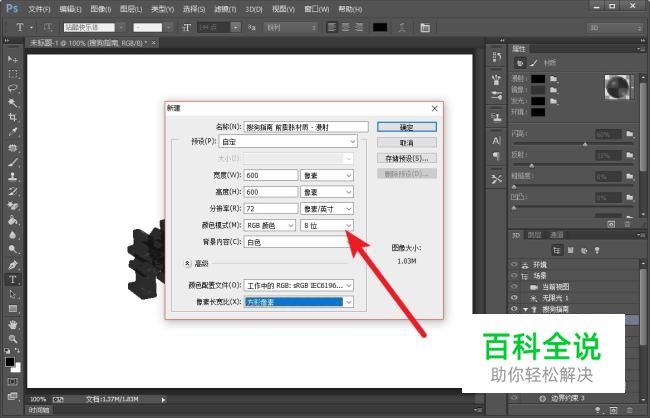Screen dimensions: 650x418
Task: Toggle visibility of 无限光 1 row
Action: (514, 298)
